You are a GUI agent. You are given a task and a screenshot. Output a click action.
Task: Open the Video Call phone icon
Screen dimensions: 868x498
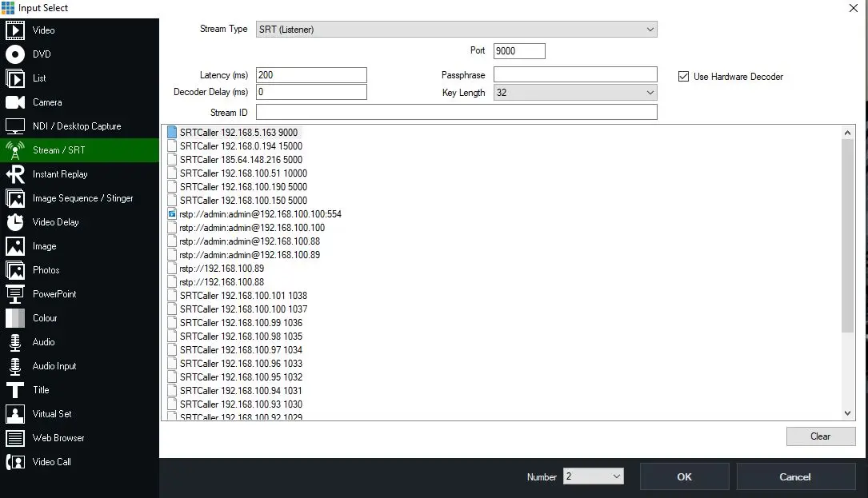point(15,462)
